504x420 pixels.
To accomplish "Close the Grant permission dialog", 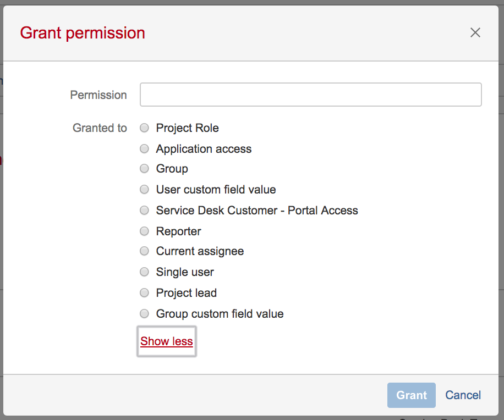I will point(475,33).
